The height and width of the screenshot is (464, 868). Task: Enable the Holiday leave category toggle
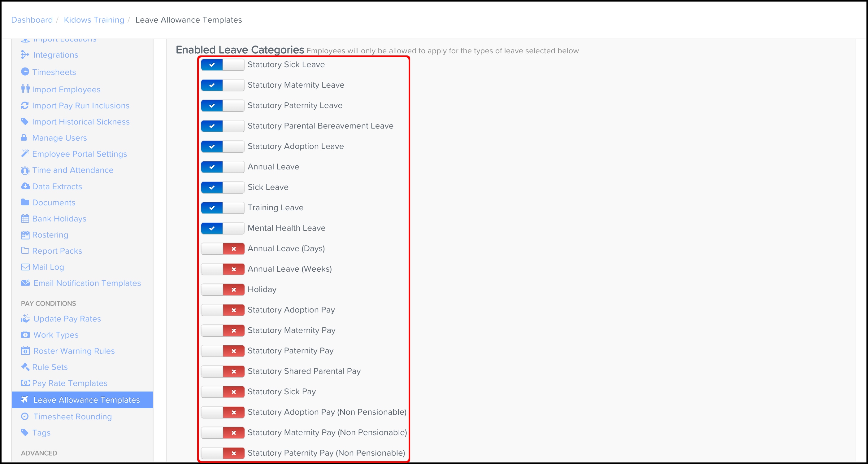coord(222,290)
